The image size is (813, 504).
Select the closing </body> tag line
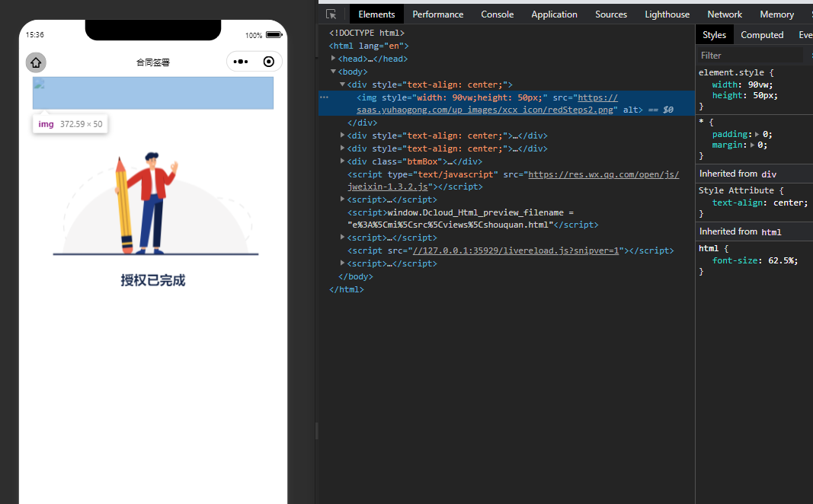click(x=356, y=276)
